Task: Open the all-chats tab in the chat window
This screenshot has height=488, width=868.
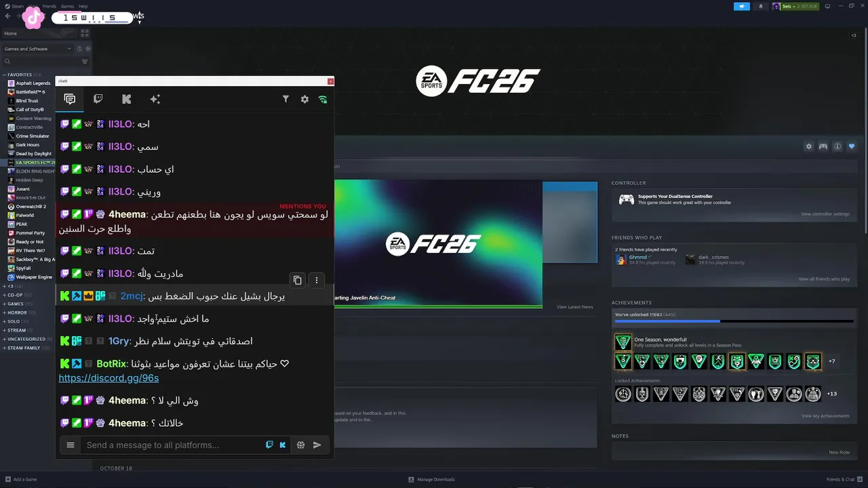Action: (x=70, y=99)
